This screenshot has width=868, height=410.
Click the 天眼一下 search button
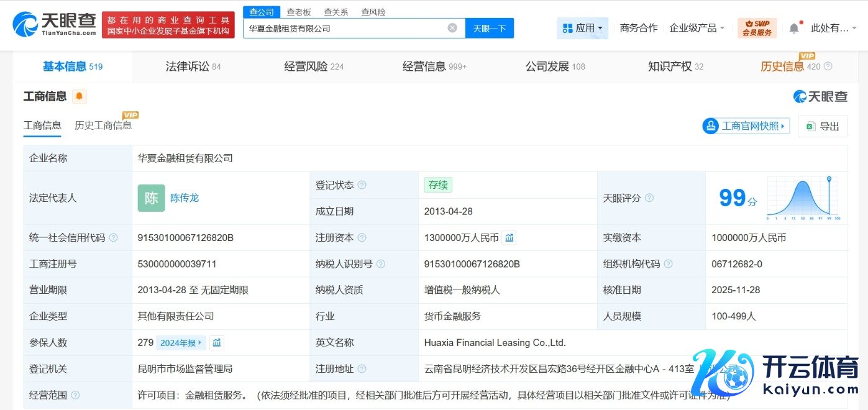[x=489, y=28]
